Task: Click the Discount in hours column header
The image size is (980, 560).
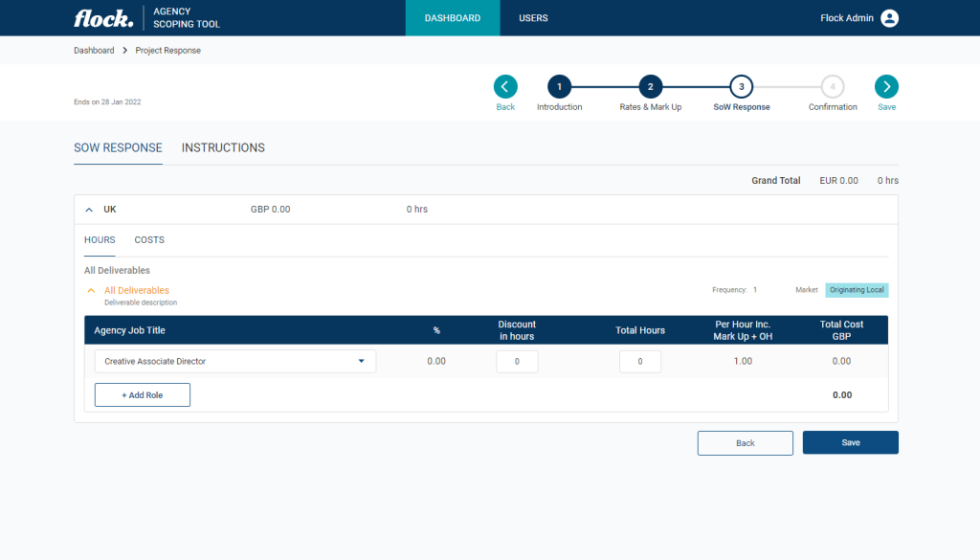Action: (x=517, y=330)
